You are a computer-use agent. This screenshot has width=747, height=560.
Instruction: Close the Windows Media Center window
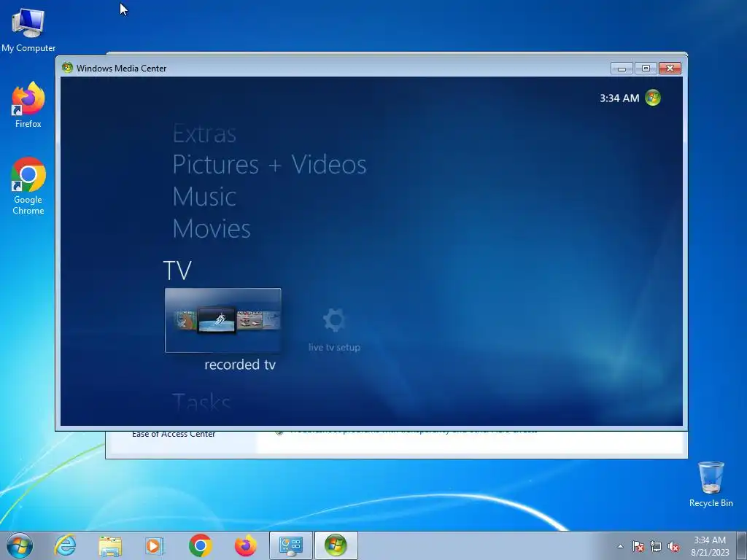click(670, 69)
